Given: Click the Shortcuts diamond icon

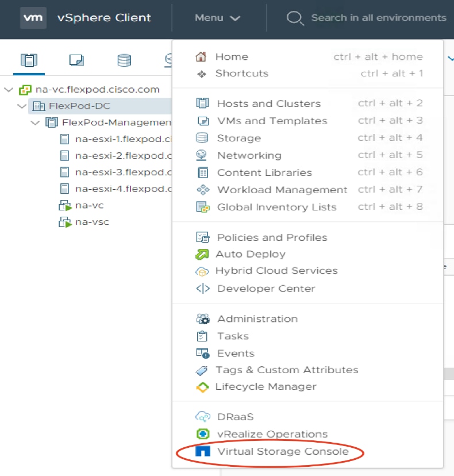Looking at the screenshot, I should 202,74.
